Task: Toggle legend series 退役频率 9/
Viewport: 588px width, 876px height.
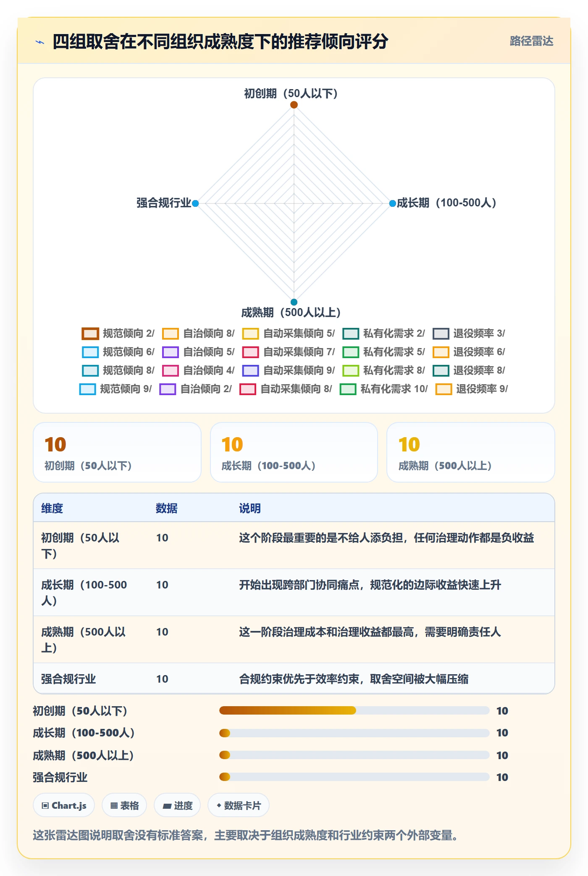Action: (x=472, y=389)
